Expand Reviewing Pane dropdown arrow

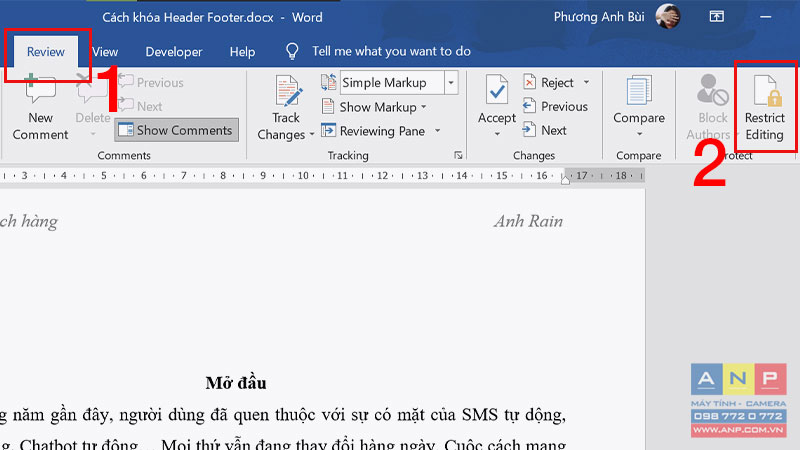point(438,131)
